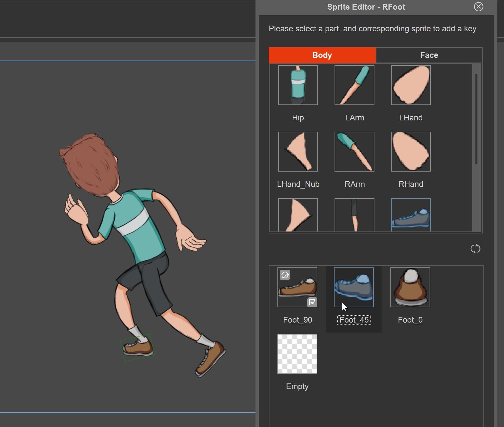504x427 pixels.
Task: Choose the Empty transparent sprite
Action: (297, 354)
